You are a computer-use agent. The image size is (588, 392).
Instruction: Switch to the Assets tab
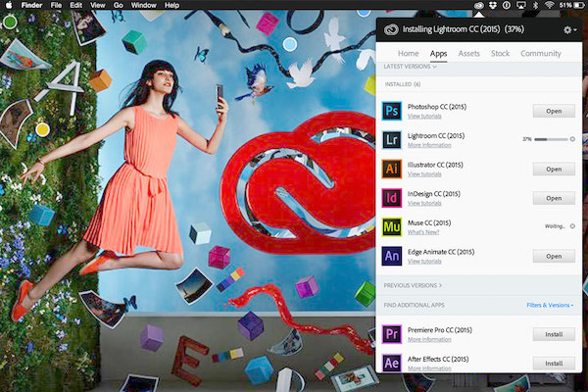[x=468, y=53]
